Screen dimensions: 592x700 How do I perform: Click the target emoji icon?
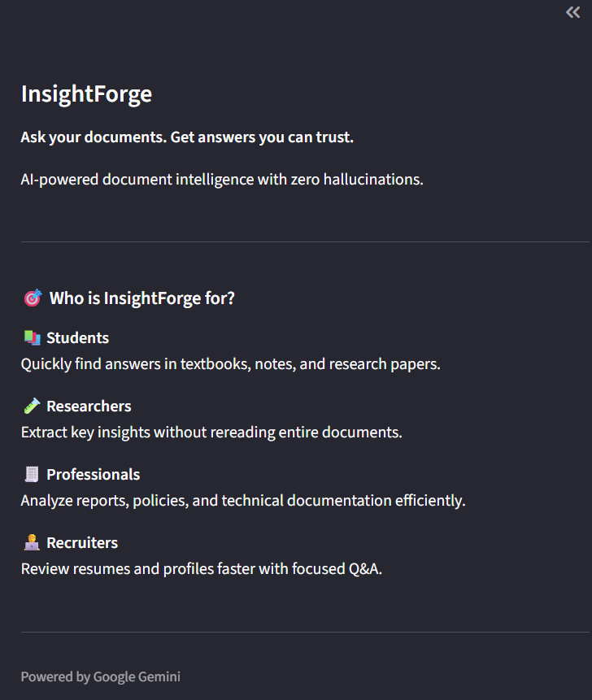[33, 298]
